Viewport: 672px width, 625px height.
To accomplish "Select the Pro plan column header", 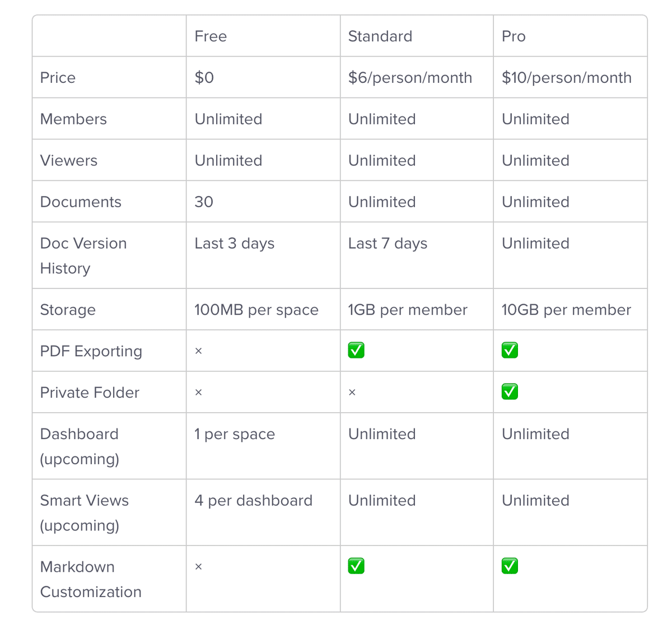I will click(514, 36).
